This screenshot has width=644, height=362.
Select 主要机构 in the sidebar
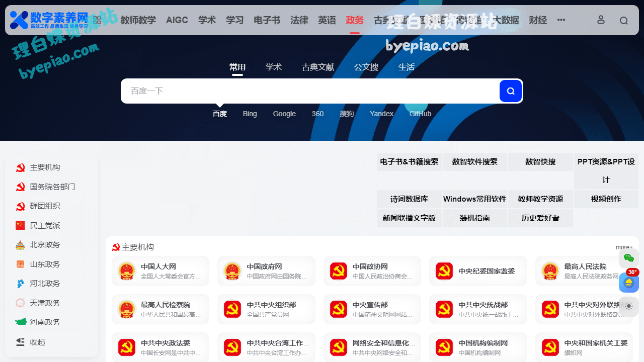point(45,167)
